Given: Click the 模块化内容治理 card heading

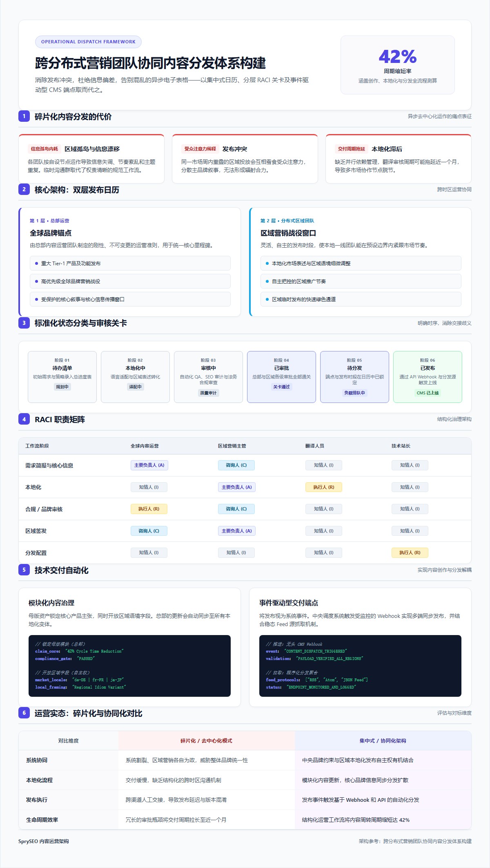Looking at the screenshot, I should tap(51, 603).
